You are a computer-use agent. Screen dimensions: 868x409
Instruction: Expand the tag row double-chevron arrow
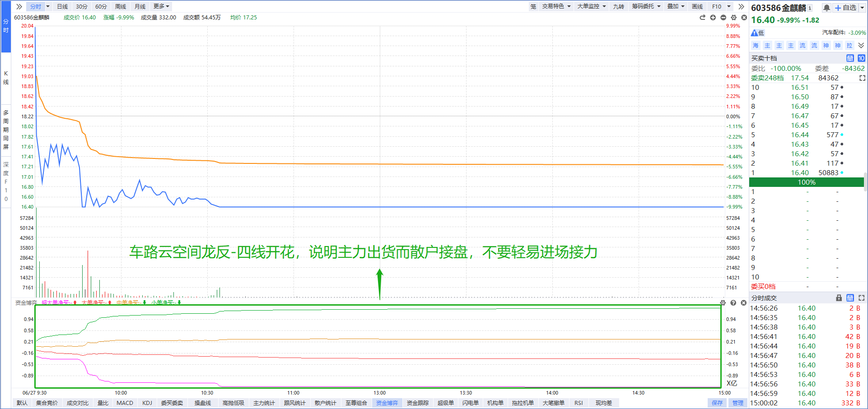coord(861,46)
